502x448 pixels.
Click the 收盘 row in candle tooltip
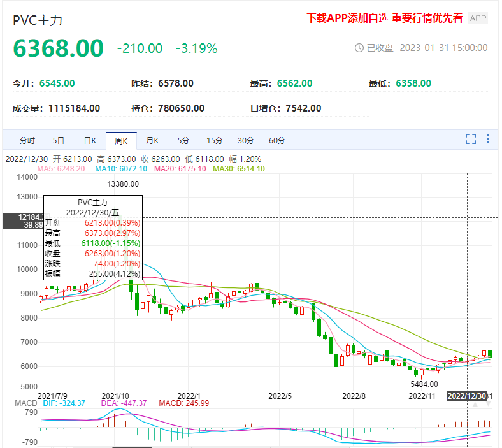(92, 254)
